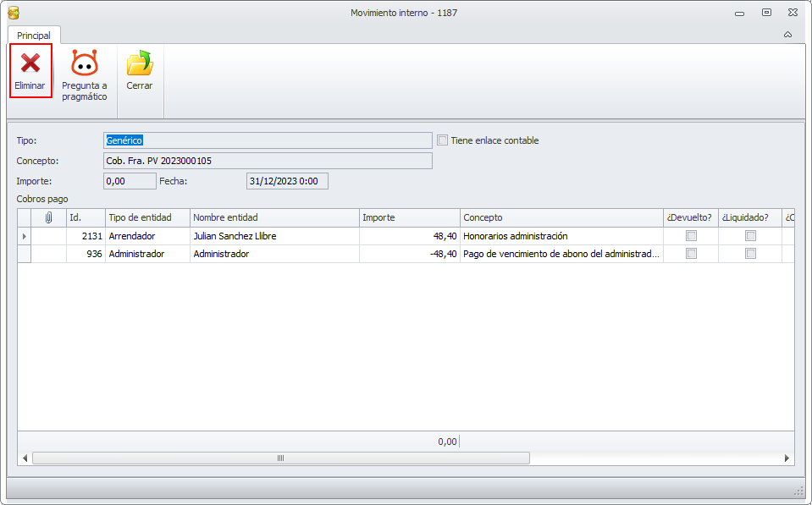Screen dimensions: 812x505
Task: Click Id cell 2131
Action: tap(86, 236)
